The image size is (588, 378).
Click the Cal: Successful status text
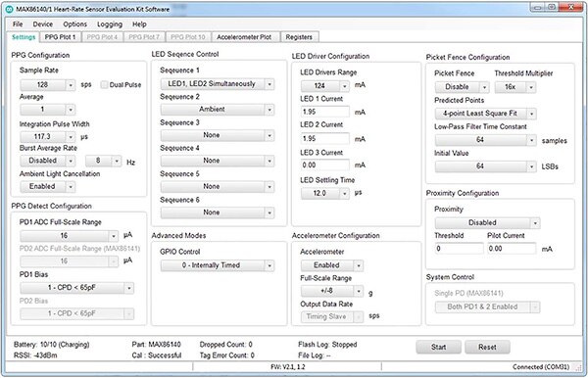(157, 355)
